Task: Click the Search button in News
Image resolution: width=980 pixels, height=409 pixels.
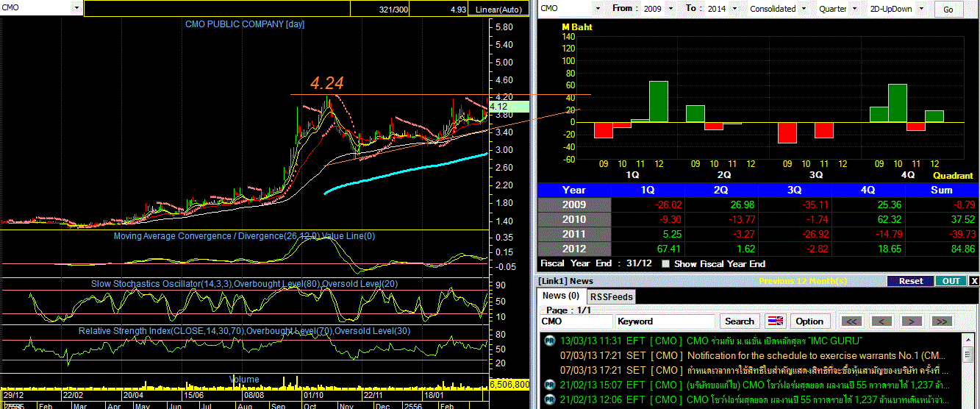Action: click(740, 321)
